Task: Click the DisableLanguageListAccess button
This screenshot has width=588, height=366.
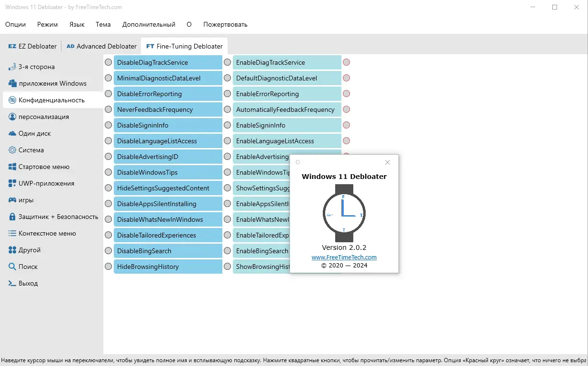Action: coord(168,141)
